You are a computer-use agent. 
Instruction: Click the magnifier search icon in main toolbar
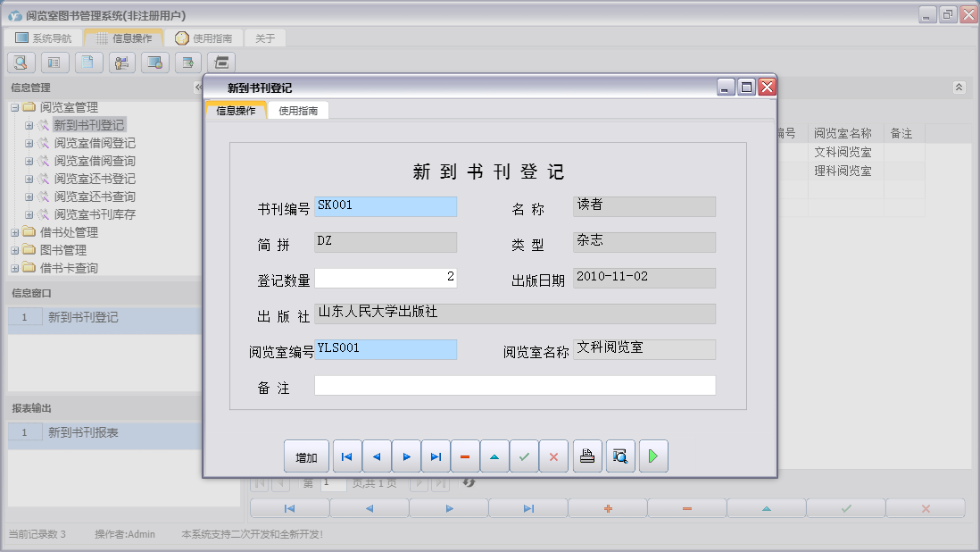click(x=21, y=63)
